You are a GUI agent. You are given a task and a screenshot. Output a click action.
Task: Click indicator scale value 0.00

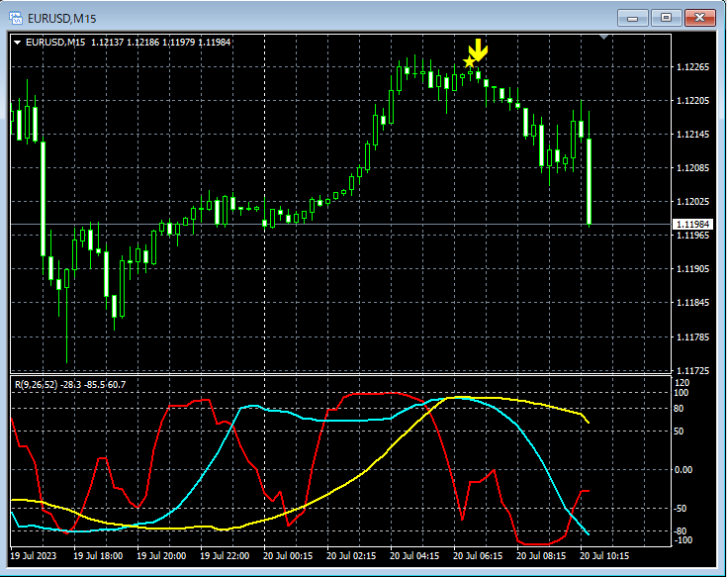682,470
